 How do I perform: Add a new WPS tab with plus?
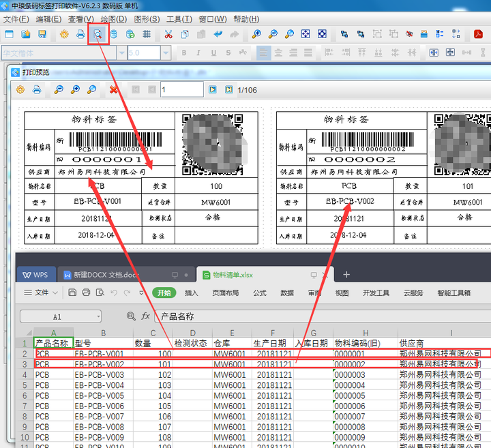click(346, 275)
